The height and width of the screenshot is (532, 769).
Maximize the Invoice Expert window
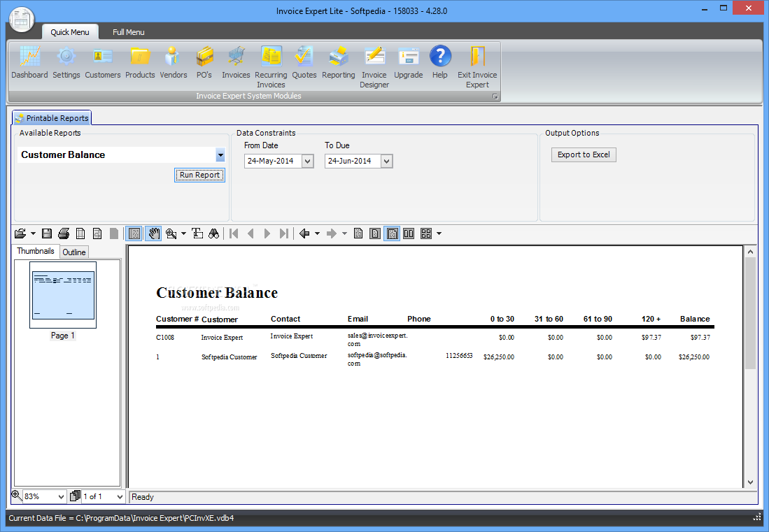(724, 8)
